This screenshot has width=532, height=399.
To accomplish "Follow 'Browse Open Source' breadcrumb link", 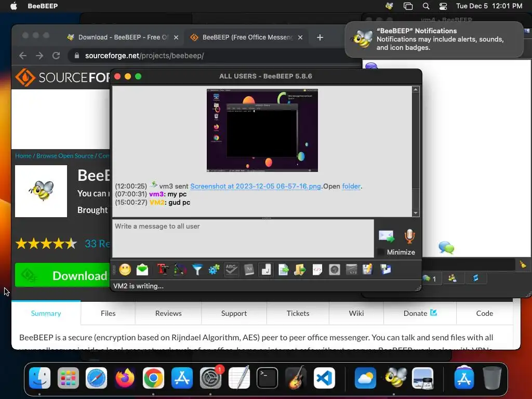I will click(65, 156).
